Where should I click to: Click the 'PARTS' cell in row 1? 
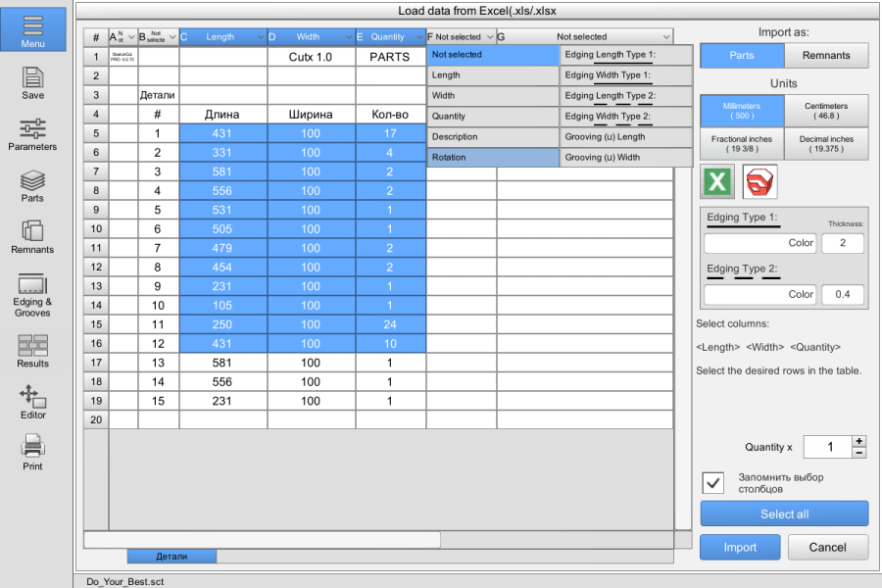(x=391, y=57)
